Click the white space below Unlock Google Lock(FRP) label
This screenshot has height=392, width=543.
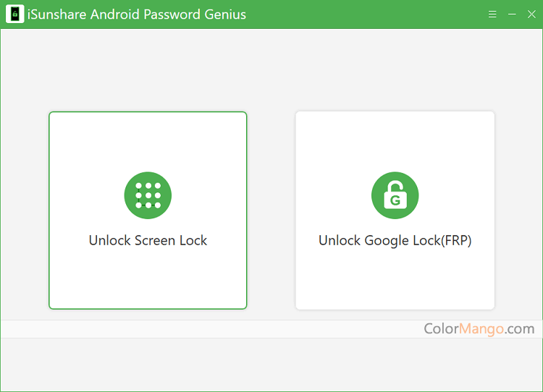pos(395,278)
